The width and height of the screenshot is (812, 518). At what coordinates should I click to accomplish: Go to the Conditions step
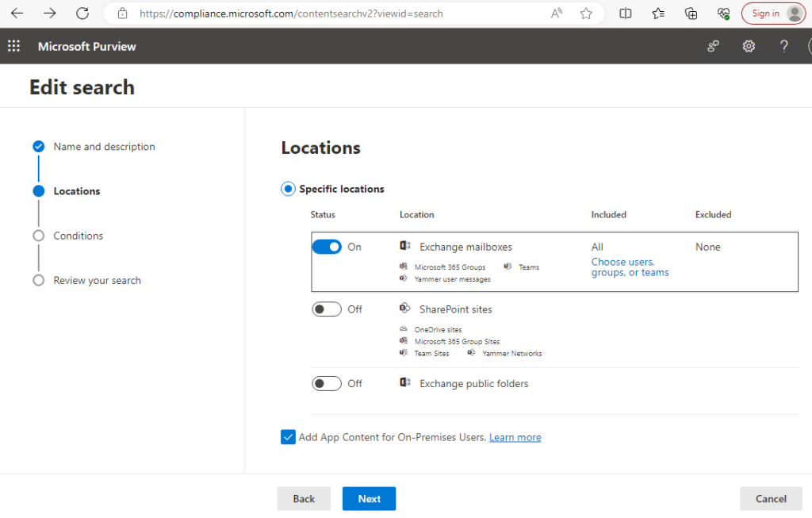79,236
